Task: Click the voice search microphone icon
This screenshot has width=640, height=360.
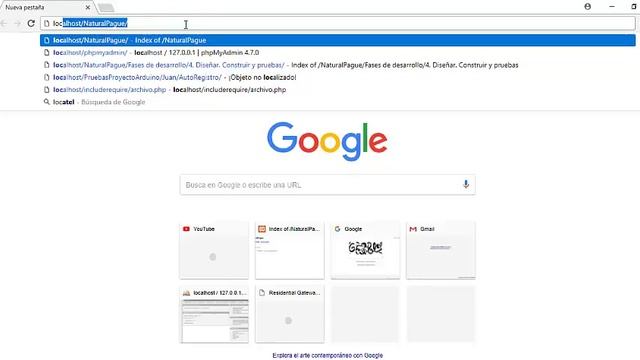Action: (466, 184)
